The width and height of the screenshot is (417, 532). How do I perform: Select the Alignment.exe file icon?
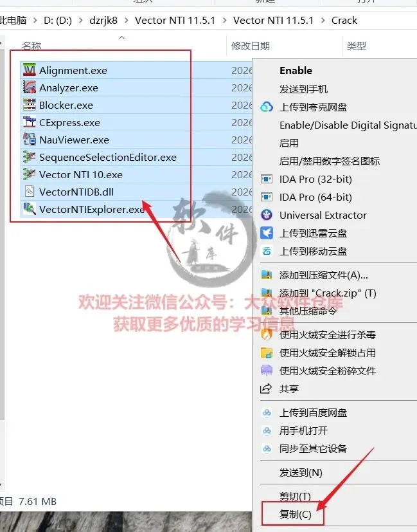pyautogui.click(x=30, y=70)
